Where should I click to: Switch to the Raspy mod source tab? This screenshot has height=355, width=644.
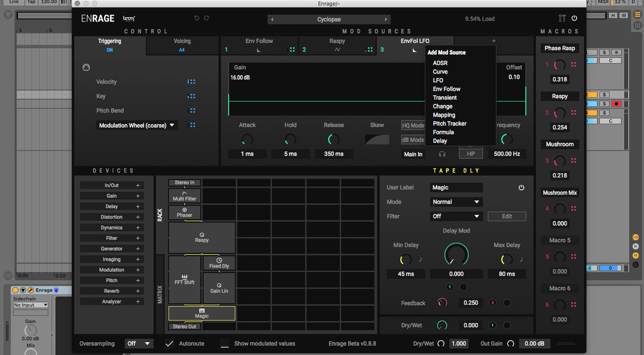coord(337,45)
